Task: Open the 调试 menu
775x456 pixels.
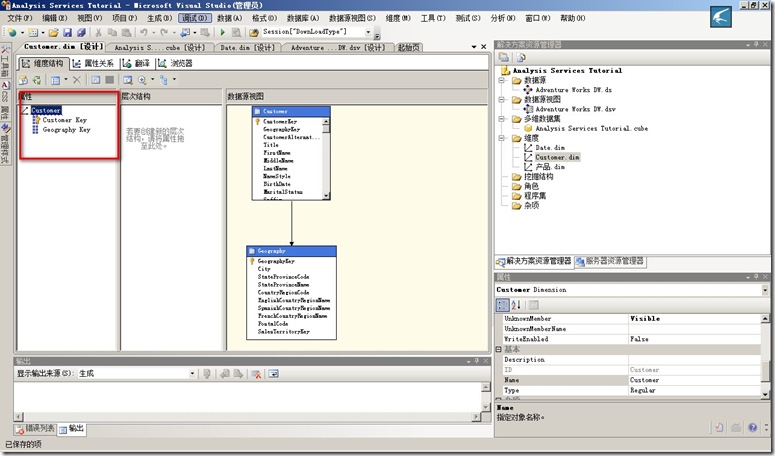Action: point(195,18)
